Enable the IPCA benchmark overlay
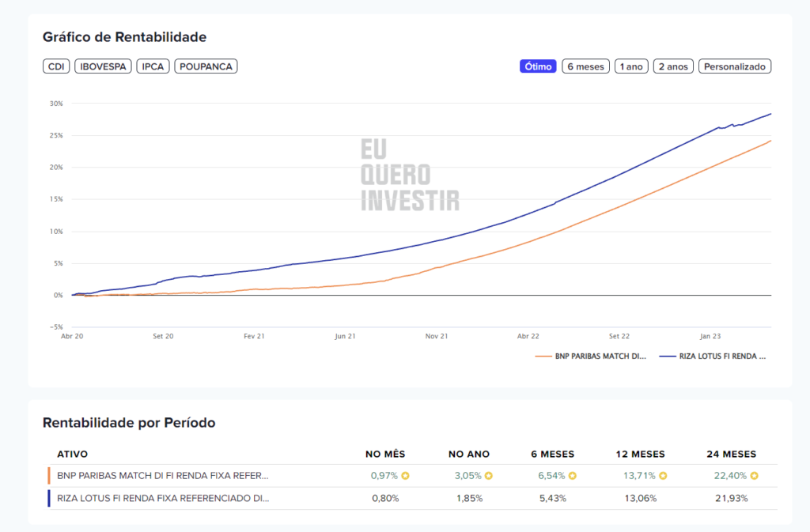Image resolution: width=810 pixels, height=532 pixels. (x=153, y=66)
